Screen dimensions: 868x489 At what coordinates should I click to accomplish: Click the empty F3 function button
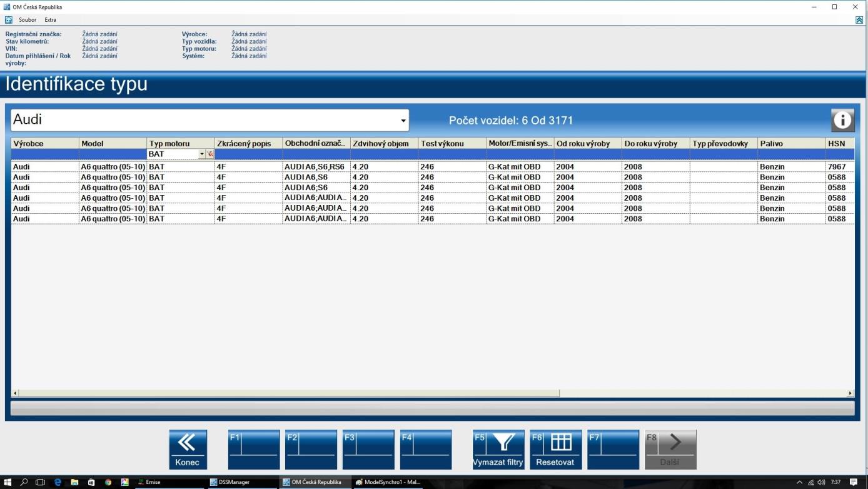coord(368,450)
